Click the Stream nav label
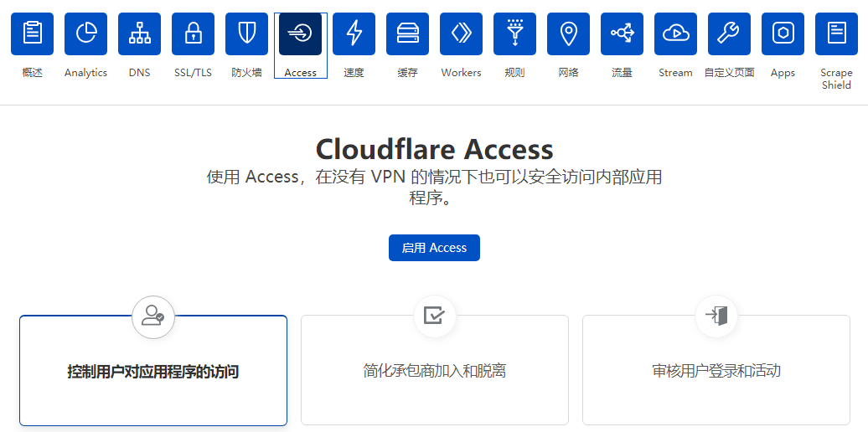Viewport: 868px width, 432px height. (x=675, y=73)
